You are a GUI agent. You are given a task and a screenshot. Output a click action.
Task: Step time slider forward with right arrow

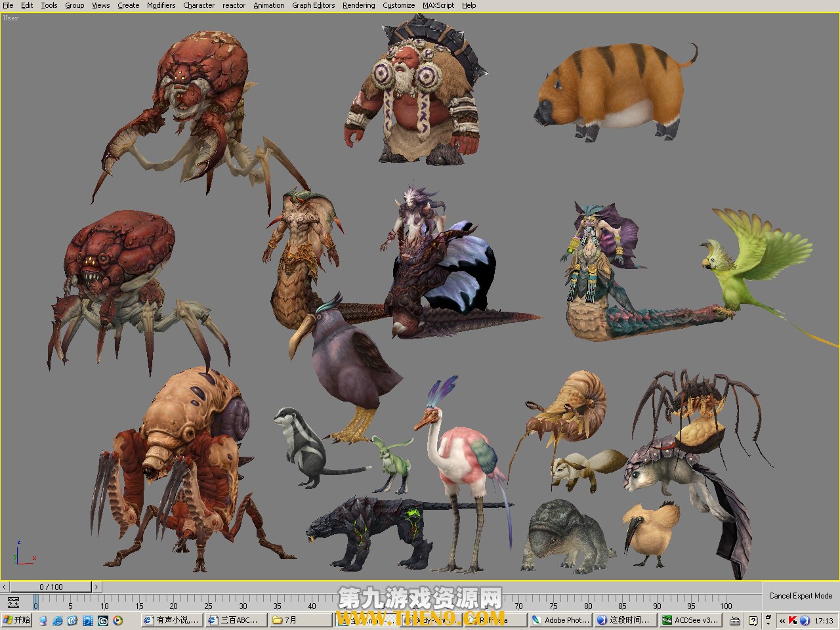click(96, 587)
